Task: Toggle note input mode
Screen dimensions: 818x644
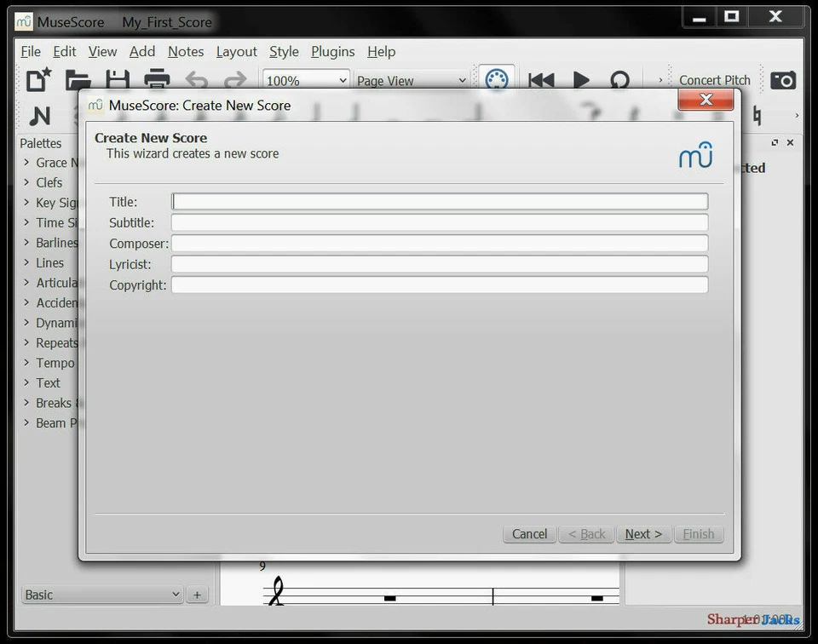Action: 39,116
